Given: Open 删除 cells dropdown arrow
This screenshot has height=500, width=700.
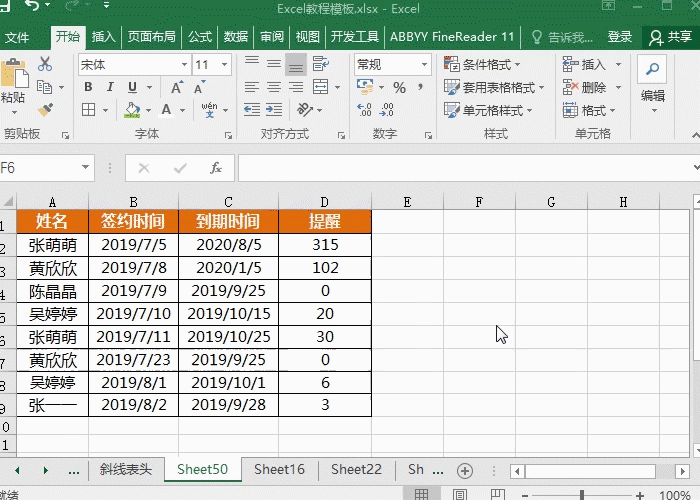Looking at the screenshot, I should pos(618,88).
